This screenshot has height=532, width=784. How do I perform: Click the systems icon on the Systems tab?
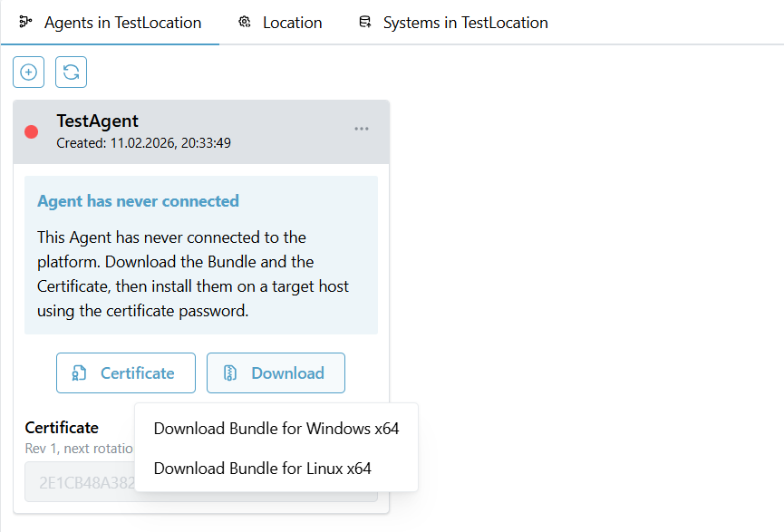pos(367,22)
